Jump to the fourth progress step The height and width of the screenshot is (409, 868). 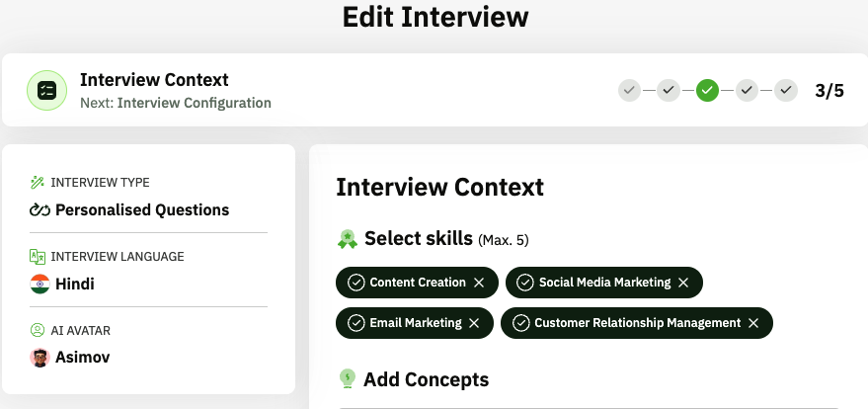tap(747, 91)
